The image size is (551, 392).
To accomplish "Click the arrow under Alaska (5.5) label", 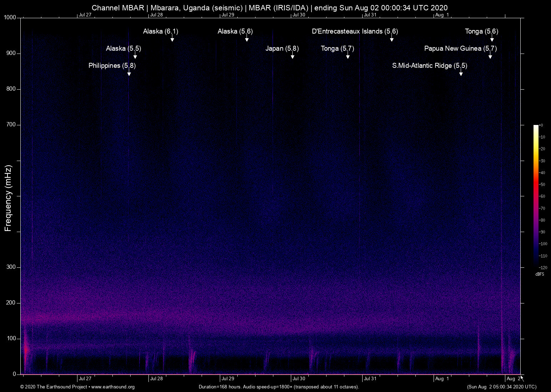I will [x=135, y=55].
